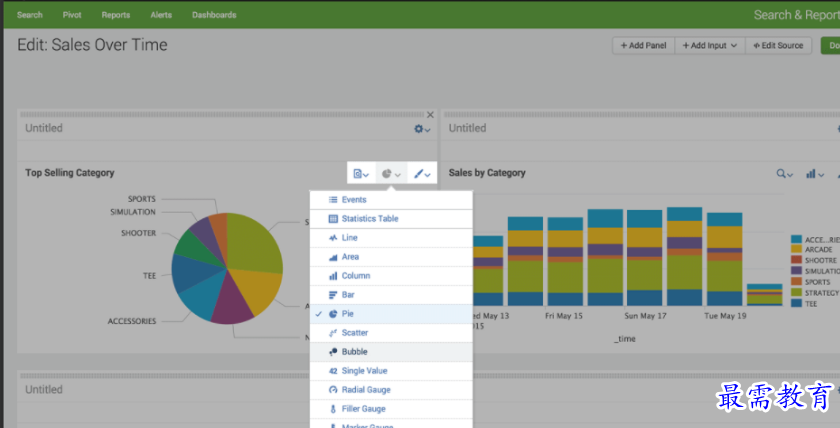Click ACCESSORIES label on pie chart
840x428 pixels.
click(132, 321)
